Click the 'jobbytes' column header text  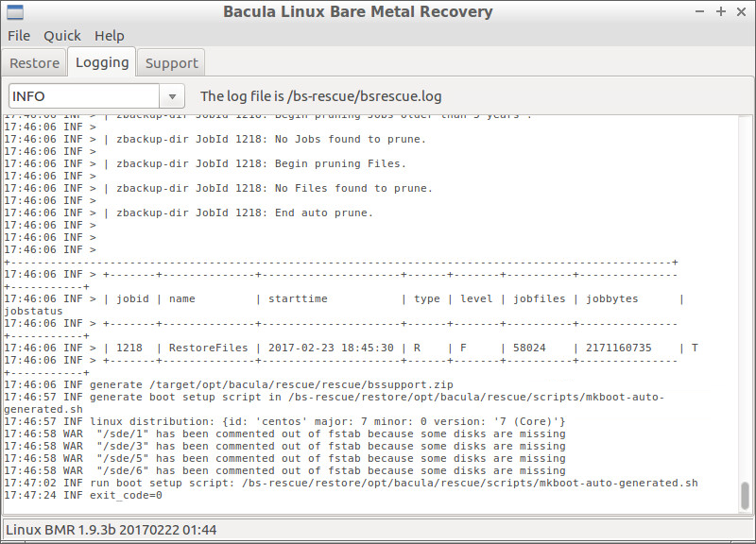click(611, 298)
